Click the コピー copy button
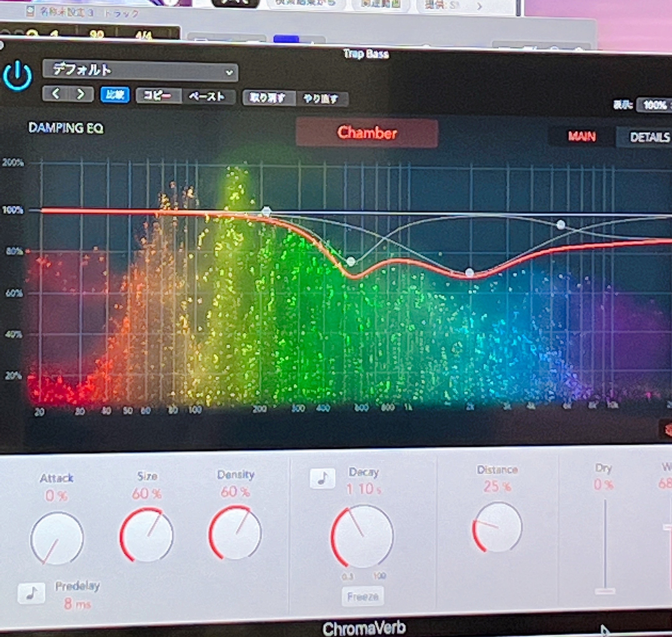This screenshot has width=672, height=637. click(x=158, y=96)
